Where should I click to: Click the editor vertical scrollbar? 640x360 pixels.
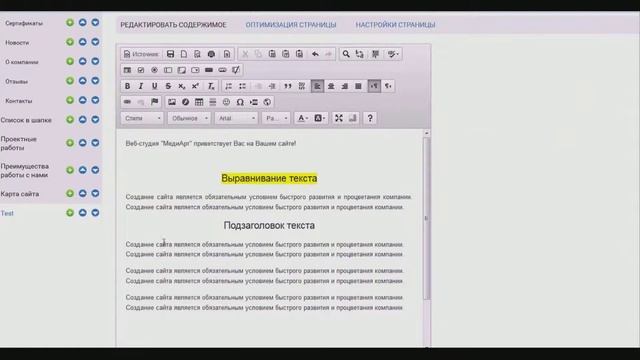pos(427,218)
